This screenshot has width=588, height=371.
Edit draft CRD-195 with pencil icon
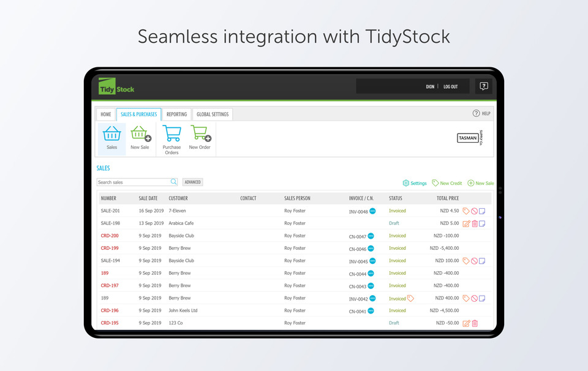point(466,323)
